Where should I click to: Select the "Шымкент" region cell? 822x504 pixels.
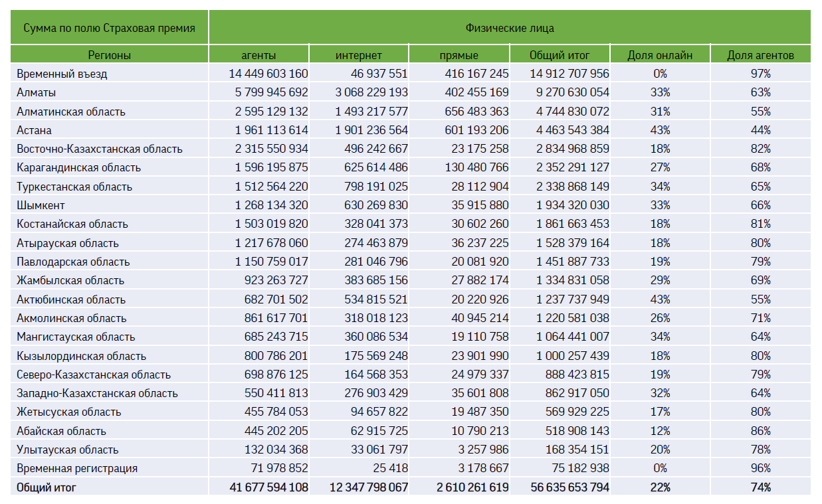click(41, 205)
